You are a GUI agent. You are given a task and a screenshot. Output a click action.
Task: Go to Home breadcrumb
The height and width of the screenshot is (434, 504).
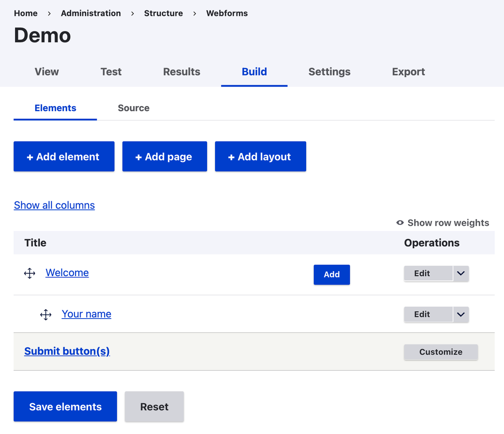(x=26, y=13)
